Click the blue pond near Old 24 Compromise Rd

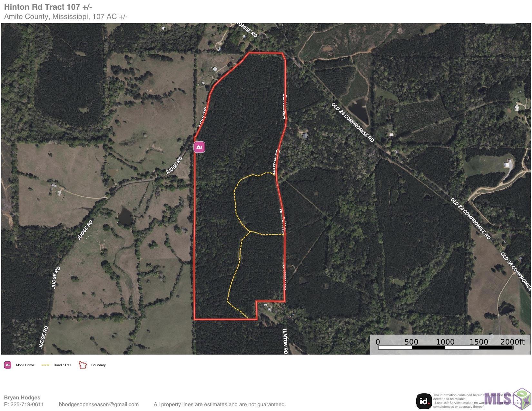(x=360, y=110)
